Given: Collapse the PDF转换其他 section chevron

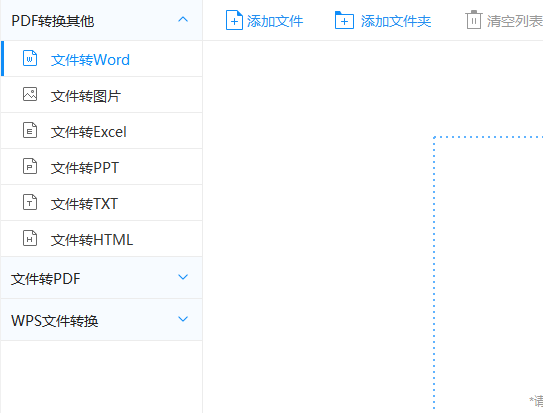Looking at the screenshot, I should (183, 19).
